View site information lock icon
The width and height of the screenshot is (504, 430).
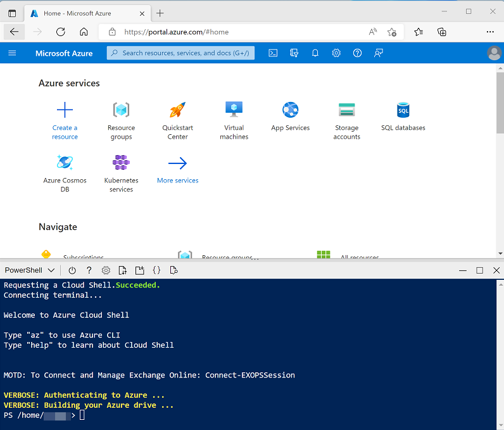pyautogui.click(x=112, y=32)
